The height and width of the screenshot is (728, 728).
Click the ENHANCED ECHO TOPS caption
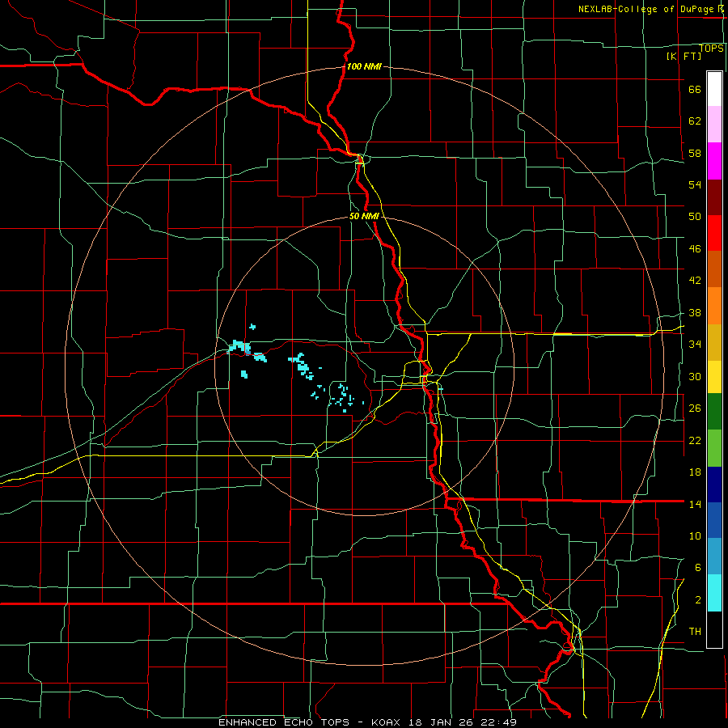click(284, 722)
